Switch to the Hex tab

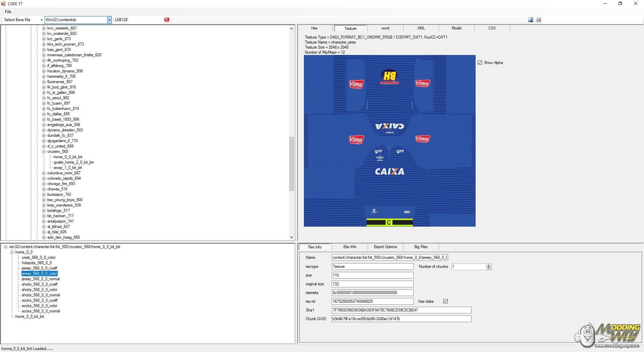tap(314, 28)
